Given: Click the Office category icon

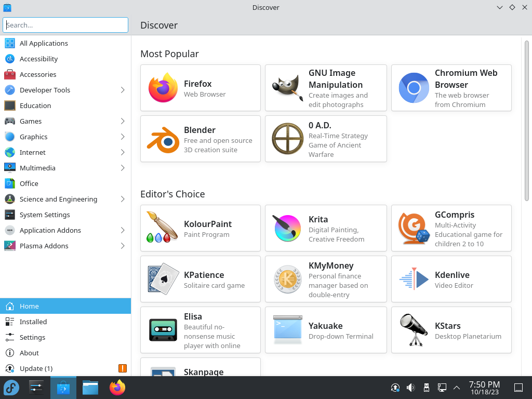Looking at the screenshot, I should coord(10,183).
